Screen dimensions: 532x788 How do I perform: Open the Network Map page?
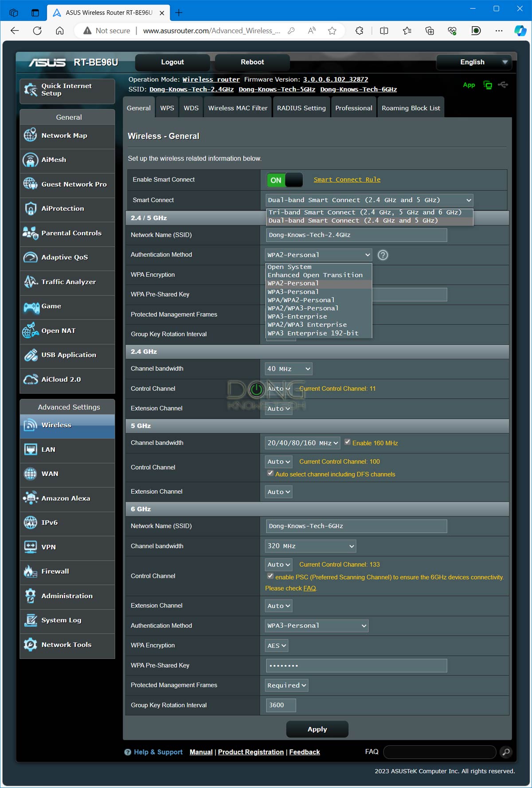67,136
